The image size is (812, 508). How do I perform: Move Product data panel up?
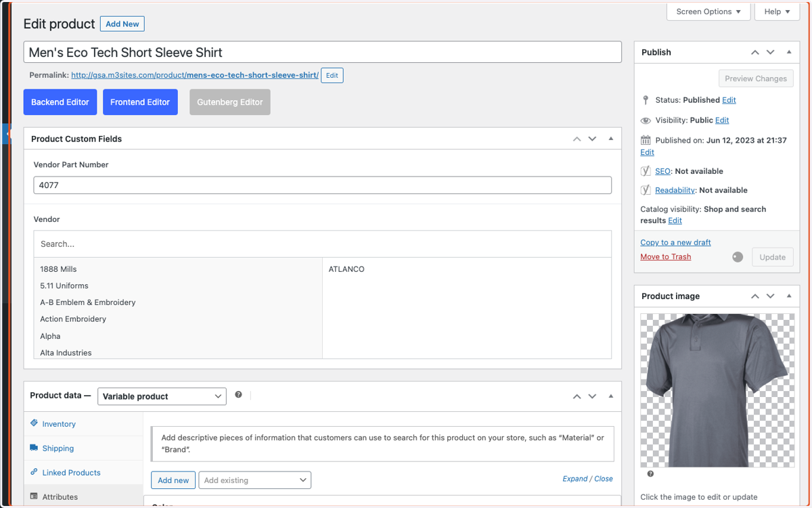coord(577,396)
